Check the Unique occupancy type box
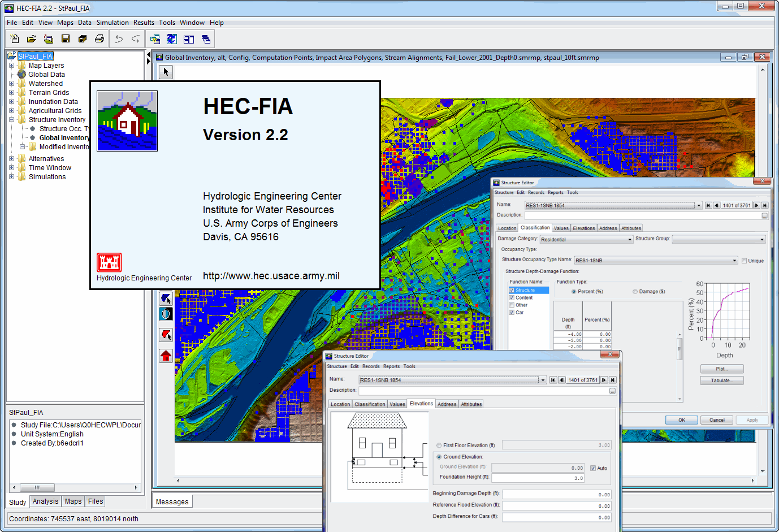The width and height of the screenshot is (779, 532). click(x=744, y=261)
